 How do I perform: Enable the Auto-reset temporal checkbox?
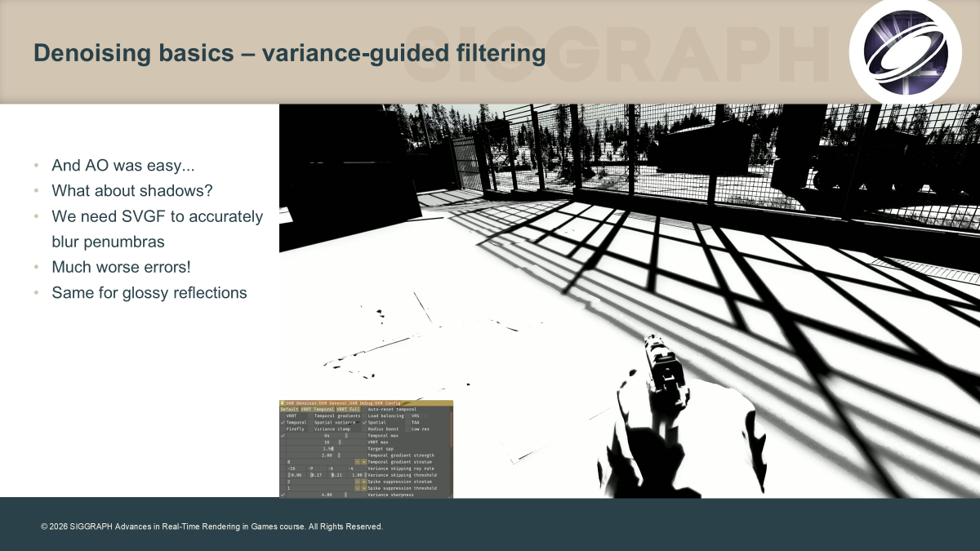click(x=364, y=409)
